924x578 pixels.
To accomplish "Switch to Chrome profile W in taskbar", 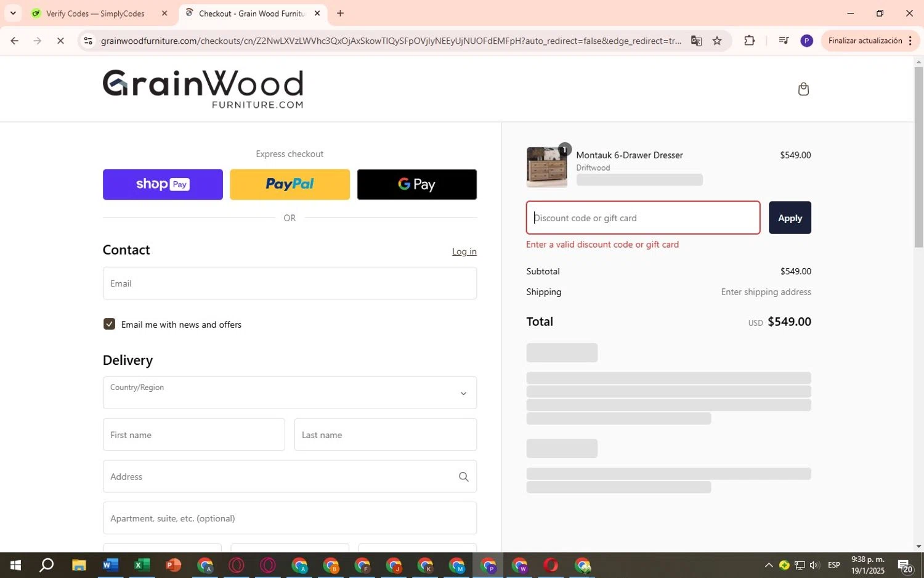I will [x=519, y=565].
